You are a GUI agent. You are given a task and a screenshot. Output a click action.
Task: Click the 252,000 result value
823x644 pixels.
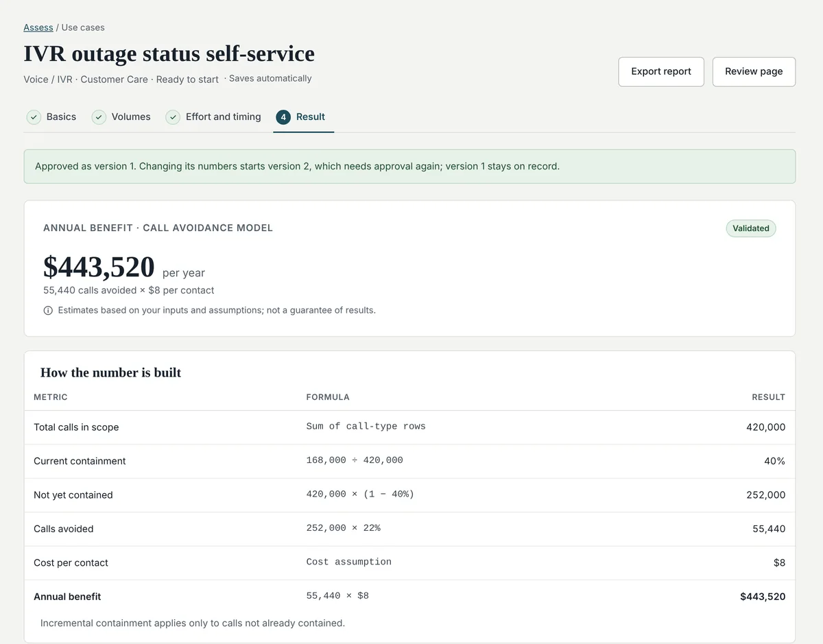tap(765, 495)
